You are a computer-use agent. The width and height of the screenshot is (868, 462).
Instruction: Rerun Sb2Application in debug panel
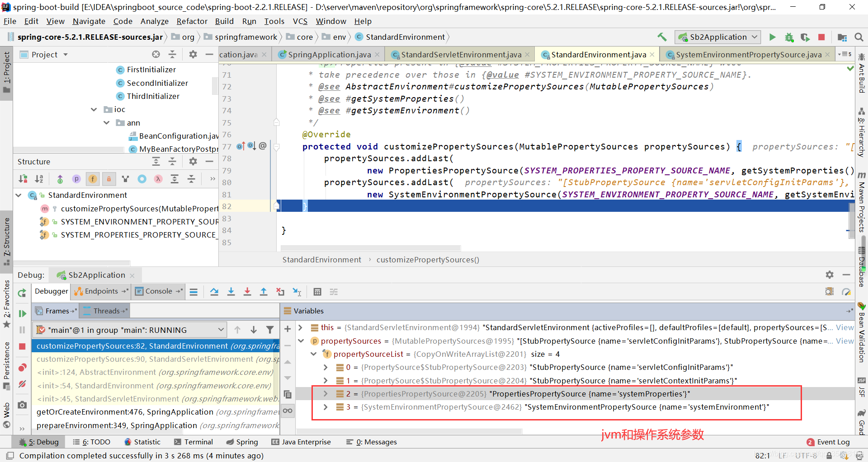click(x=22, y=293)
